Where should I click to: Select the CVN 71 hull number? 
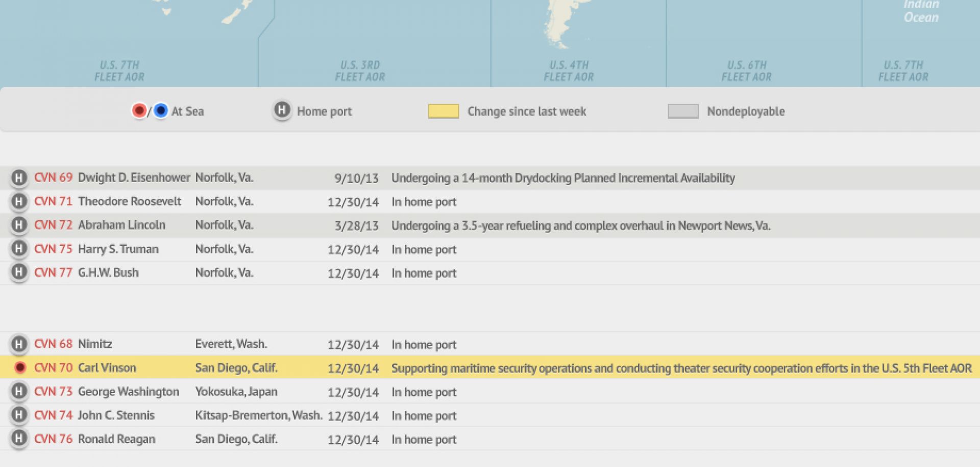tap(53, 201)
